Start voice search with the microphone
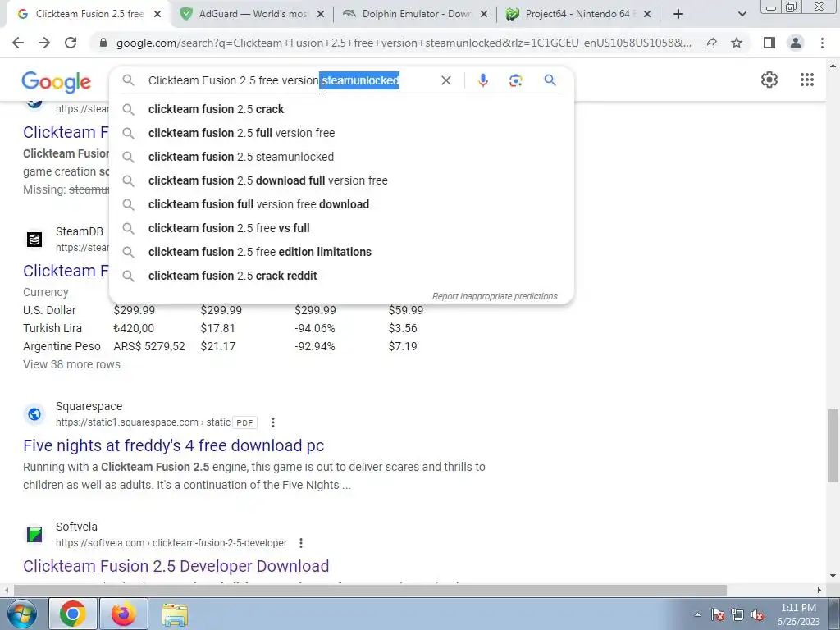The width and height of the screenshot is (840, 630). 482,80
